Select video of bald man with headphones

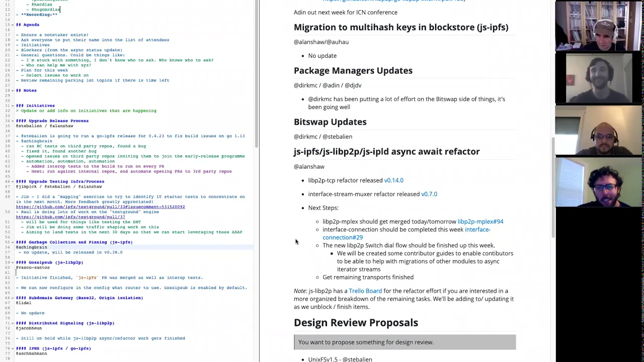point(599,130)
